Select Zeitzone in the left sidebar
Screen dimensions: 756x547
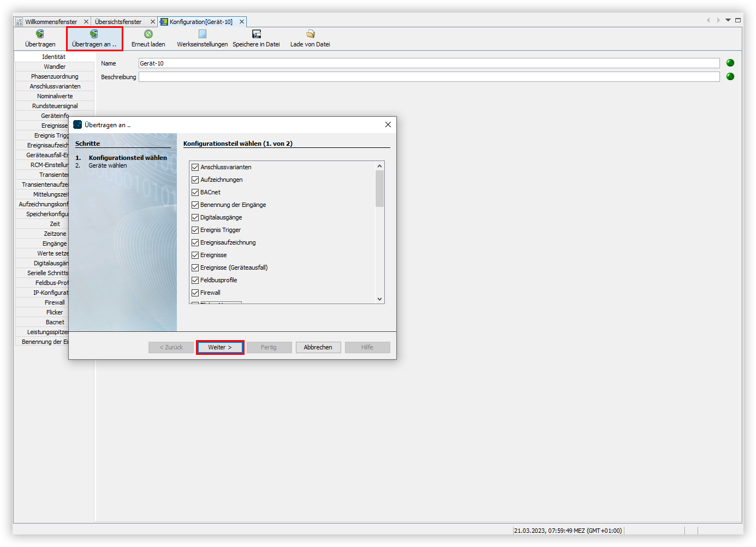[55, 233]
